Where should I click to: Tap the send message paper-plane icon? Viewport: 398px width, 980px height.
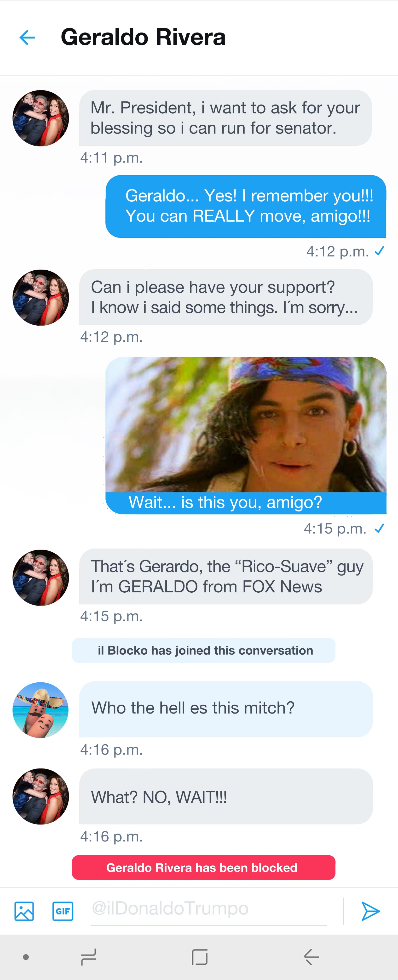click(x=370, y=911)
